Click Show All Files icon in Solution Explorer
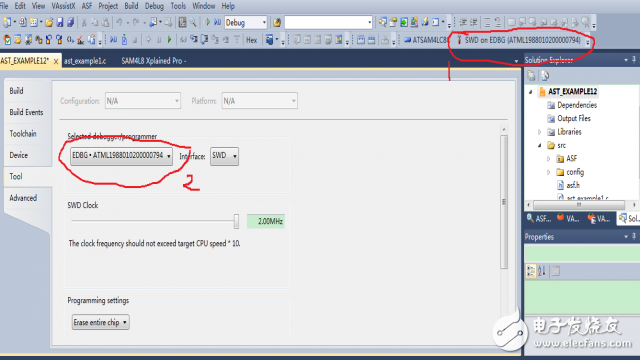Image resolution: width=640 pixels, height=360 pixels. (545, 76)
